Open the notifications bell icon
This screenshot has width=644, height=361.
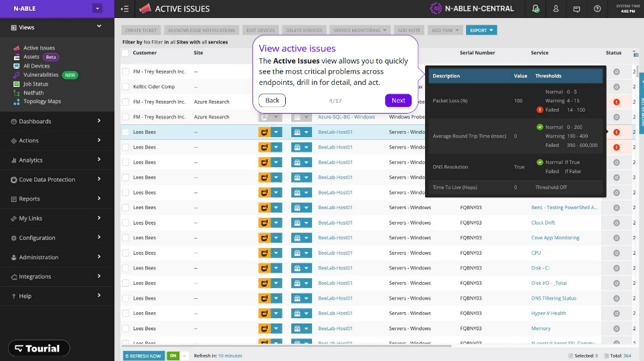[536, 9]
